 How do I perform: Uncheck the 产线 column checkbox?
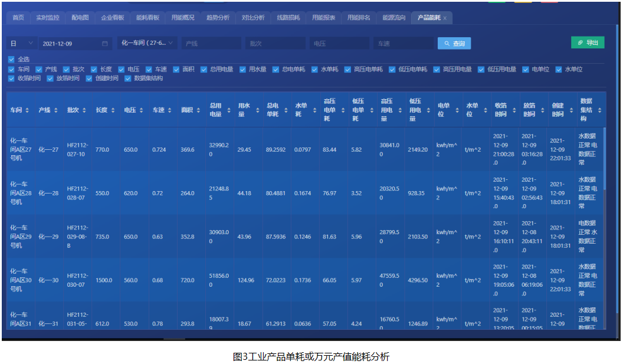click(x=39, y=69)
